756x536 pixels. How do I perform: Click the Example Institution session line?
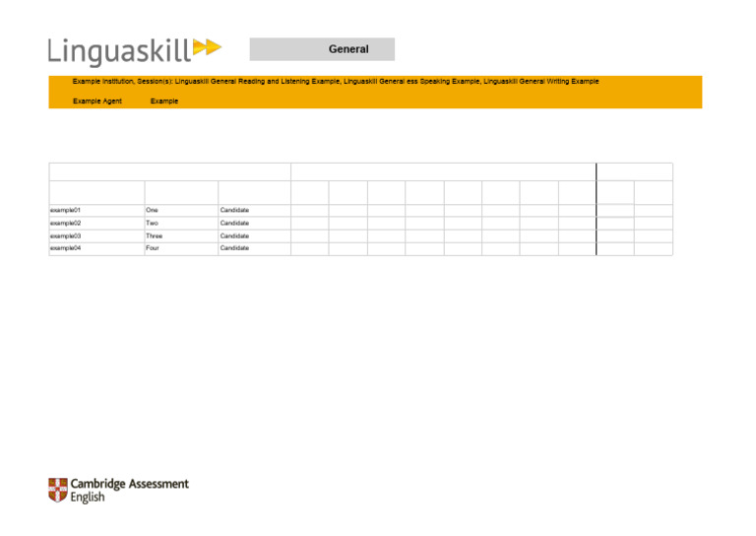coord(336,81)
